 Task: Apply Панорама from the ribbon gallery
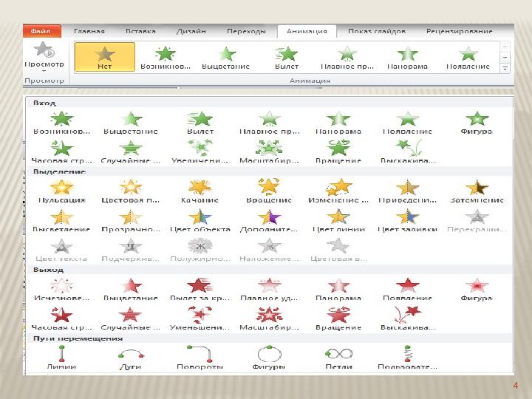(407, 58)
